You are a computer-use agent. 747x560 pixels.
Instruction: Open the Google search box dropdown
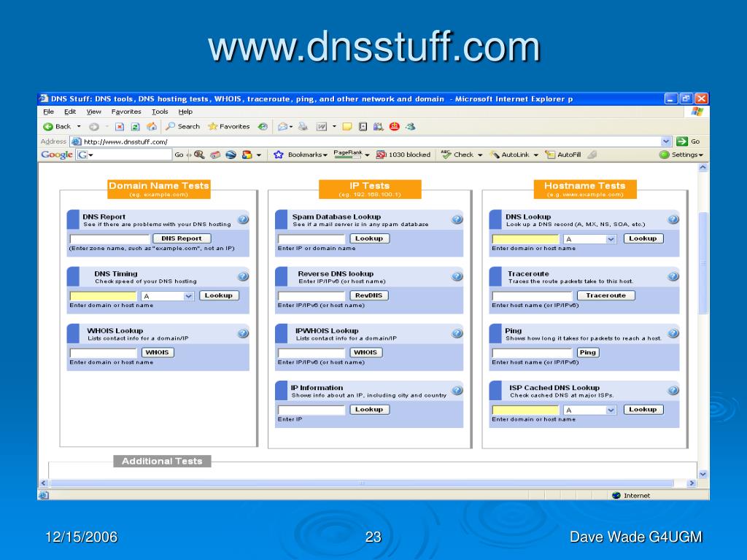point(90,155)
